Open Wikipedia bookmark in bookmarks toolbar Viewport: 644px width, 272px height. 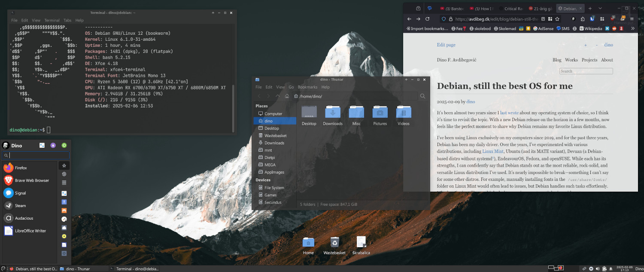[591, 29]
